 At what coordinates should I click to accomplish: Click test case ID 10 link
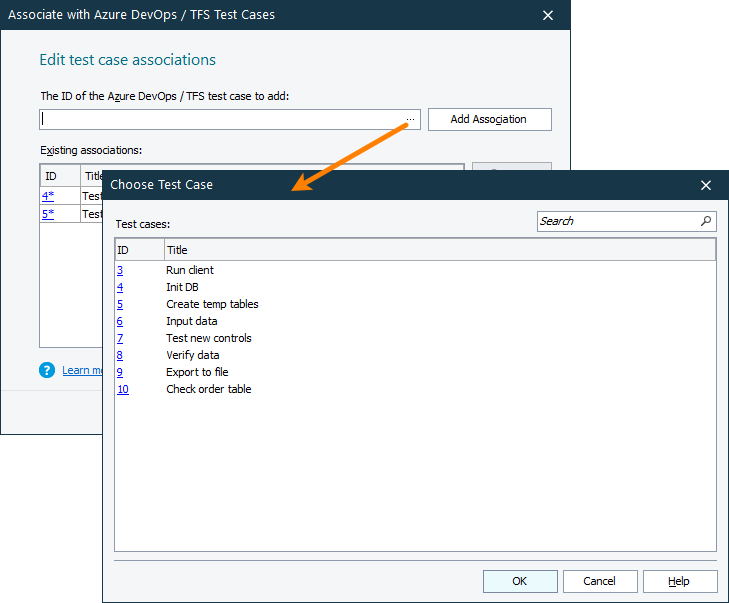[123, 389]
